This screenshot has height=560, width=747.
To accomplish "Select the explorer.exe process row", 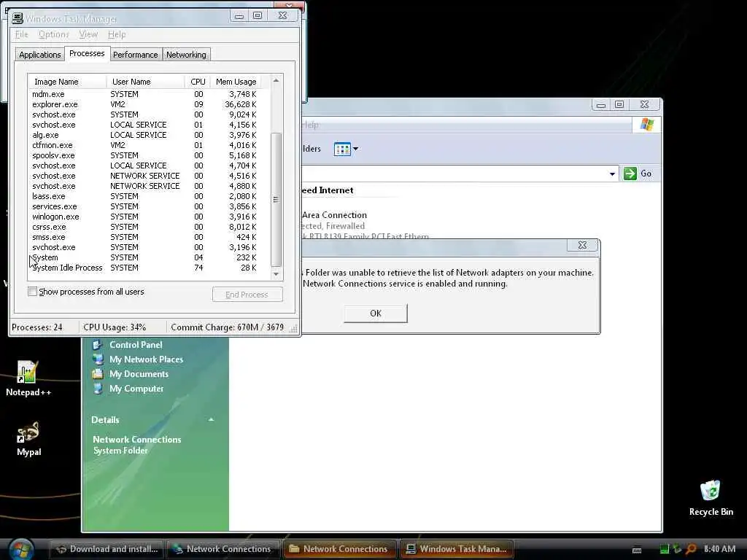I will pos(145,104).
